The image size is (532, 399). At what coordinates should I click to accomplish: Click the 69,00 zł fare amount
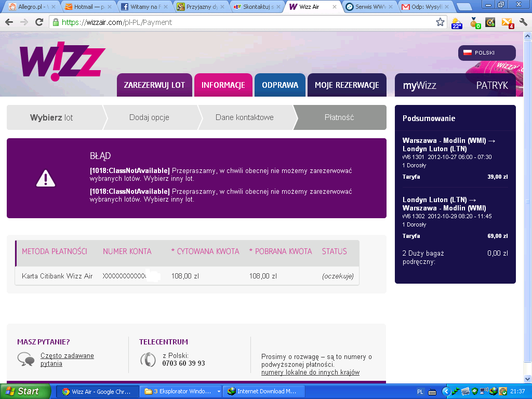[497, 236]
